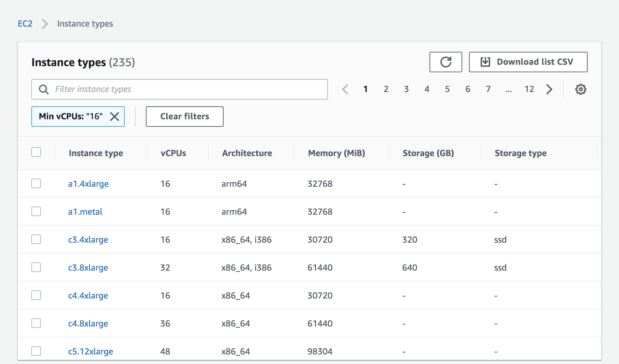Click ssd in c3.4xlarge row
This screenshot has width=619, height=364.
(500, 240)
